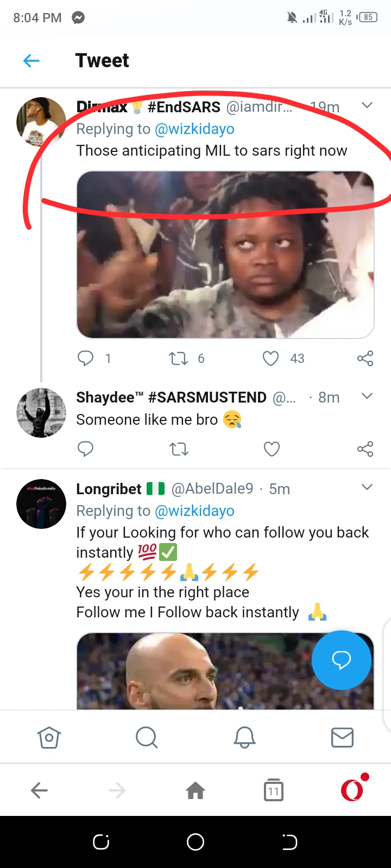The width and height of the screenshot is (391, 868).
Task: Like Dirmax's tweet with 43 likes
Action: click(271, 358)
